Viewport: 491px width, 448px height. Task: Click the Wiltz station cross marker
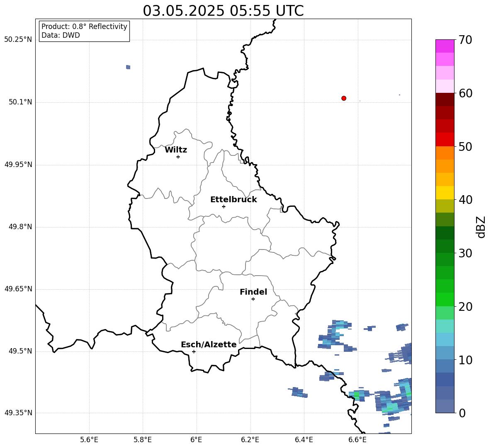click(x=178, y=157)
